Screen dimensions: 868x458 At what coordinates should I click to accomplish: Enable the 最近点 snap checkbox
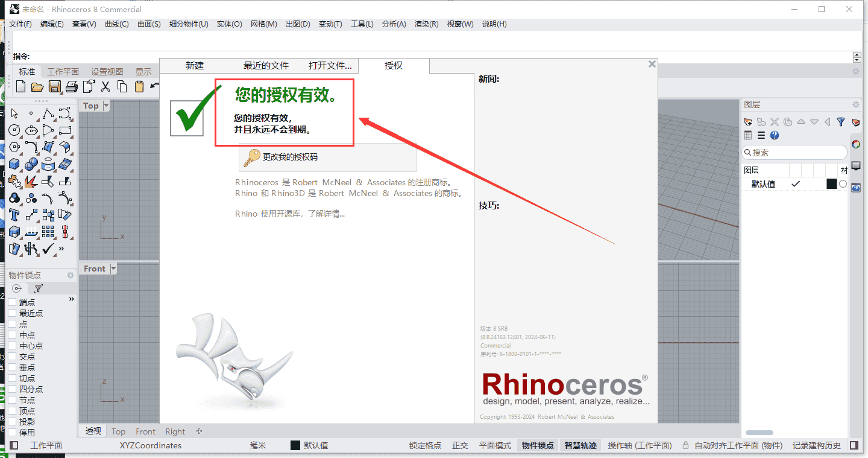pos(12,313)
